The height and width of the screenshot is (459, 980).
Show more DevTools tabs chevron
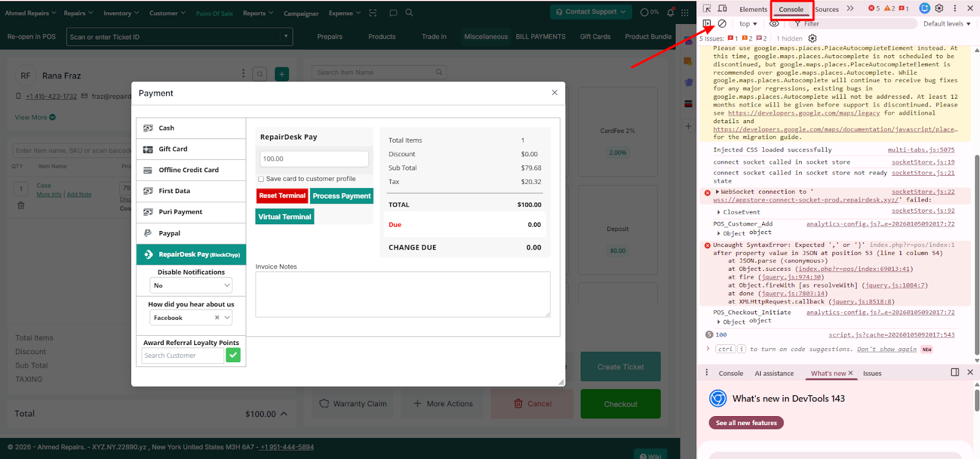tap(850, 9)
